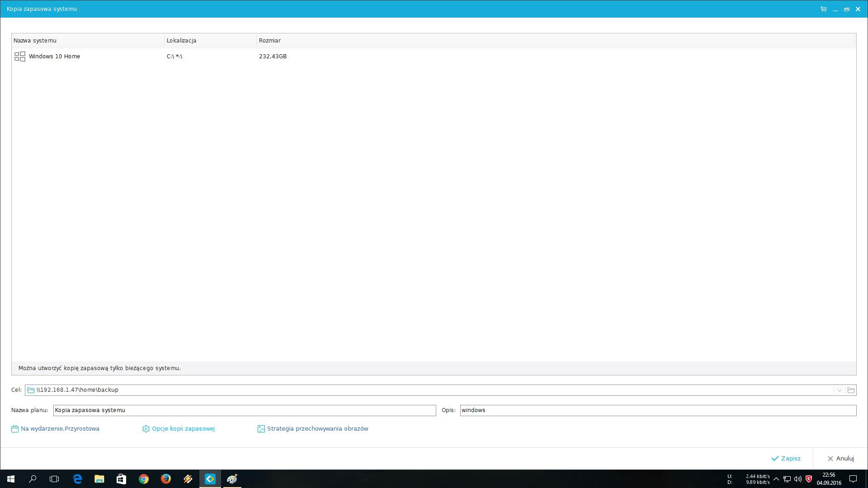Sort by Rozmiar column header
Viewport: 868px width, 488px height.
point(270,41)
